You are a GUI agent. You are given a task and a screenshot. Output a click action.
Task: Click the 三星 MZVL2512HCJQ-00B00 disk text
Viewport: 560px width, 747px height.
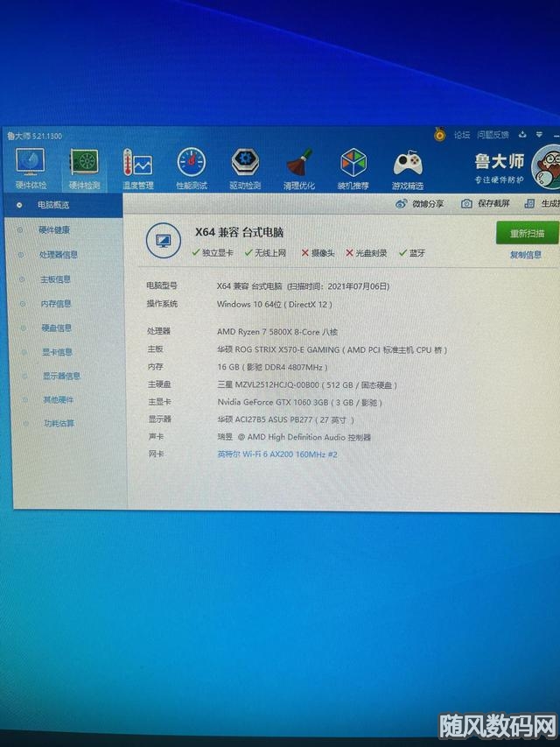307,385
